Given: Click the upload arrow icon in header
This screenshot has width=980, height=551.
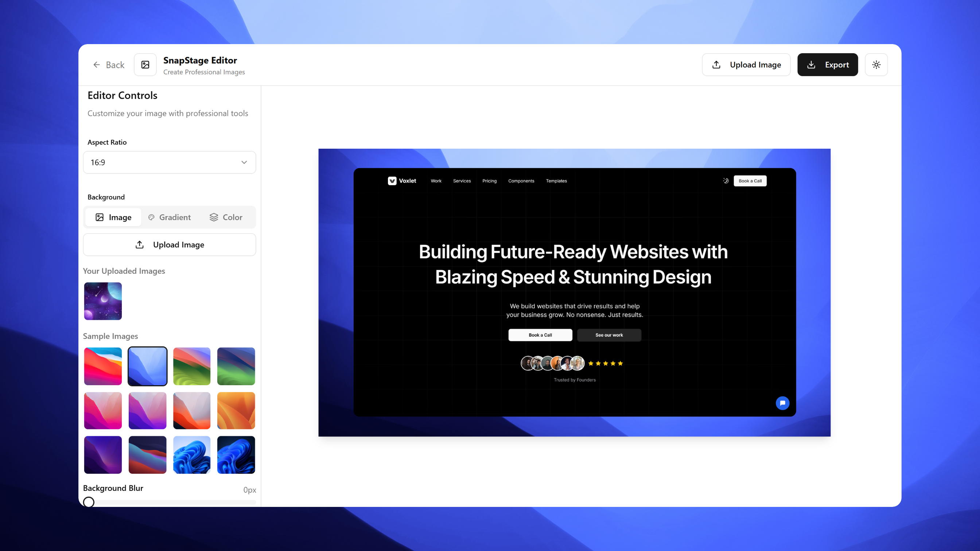Looking at the screenshot, I should click(716, 65).
